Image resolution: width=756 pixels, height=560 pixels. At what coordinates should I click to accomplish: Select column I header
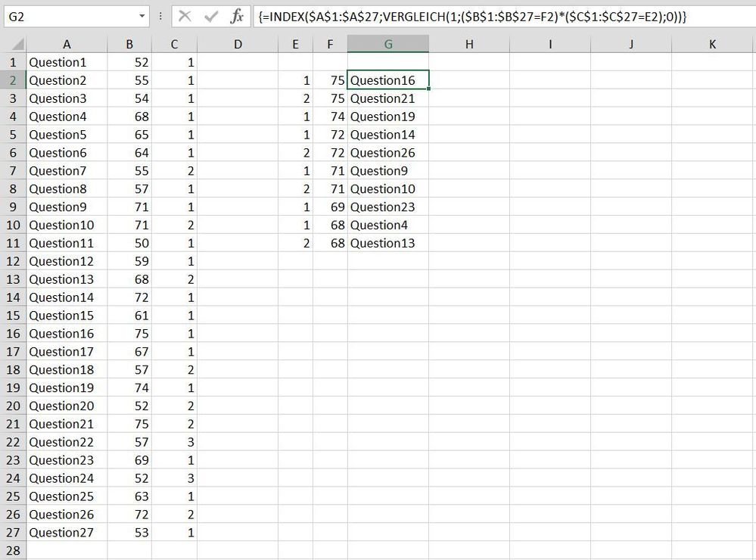[550, 45]
